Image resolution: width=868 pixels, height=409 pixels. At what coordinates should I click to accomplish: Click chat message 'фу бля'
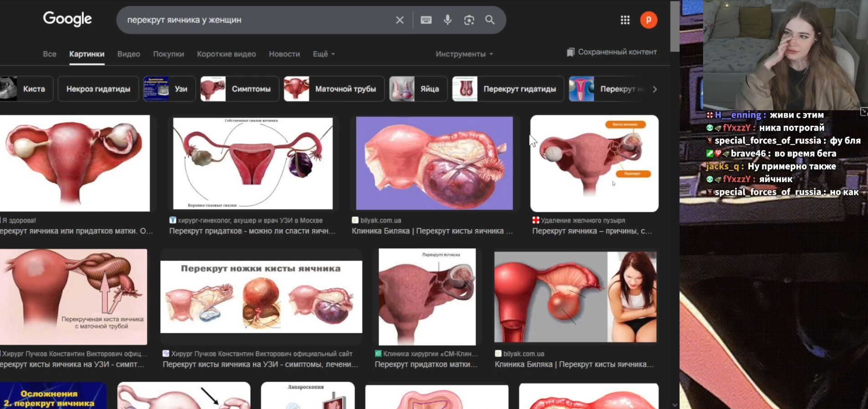pos(845,141)
